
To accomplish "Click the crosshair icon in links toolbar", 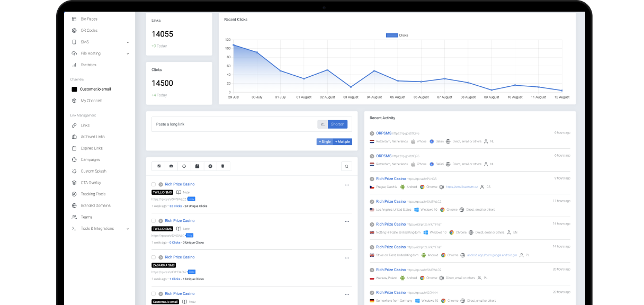I will point(184,166).
